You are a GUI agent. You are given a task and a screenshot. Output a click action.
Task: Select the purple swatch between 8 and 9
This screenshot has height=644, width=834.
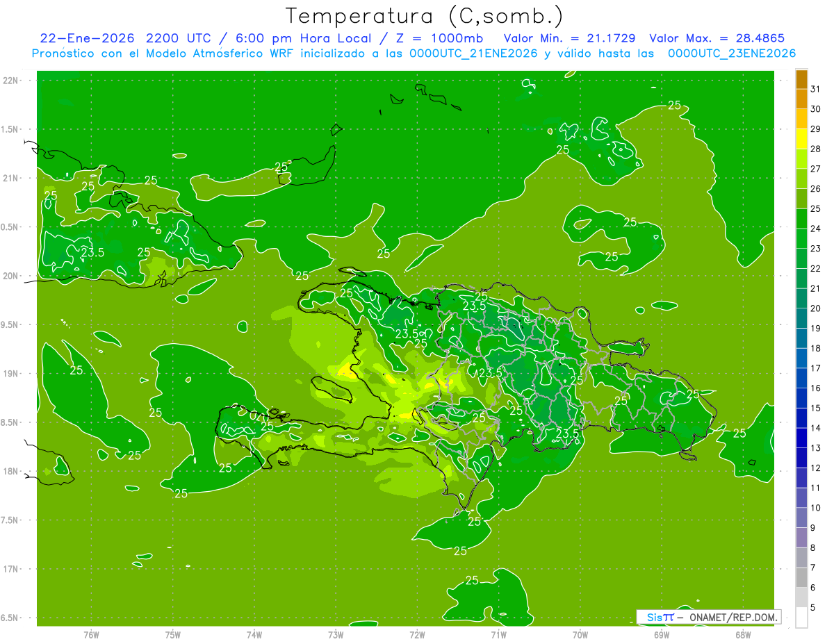tap(801, 538)
